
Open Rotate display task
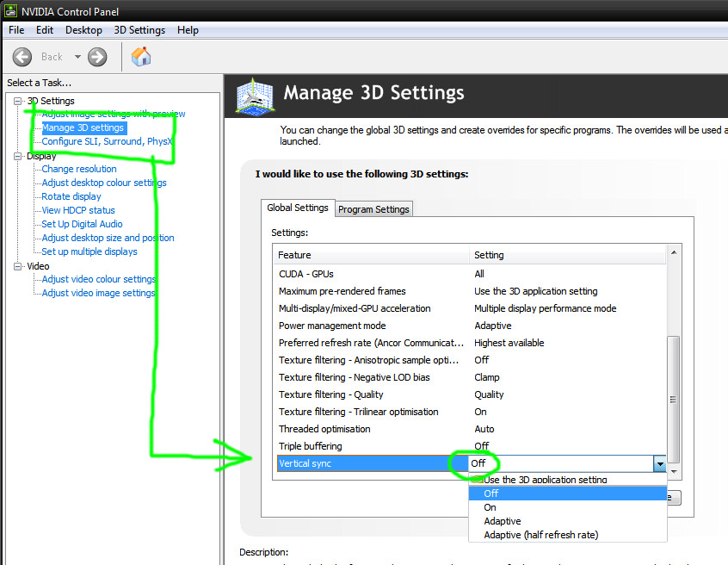71,196
